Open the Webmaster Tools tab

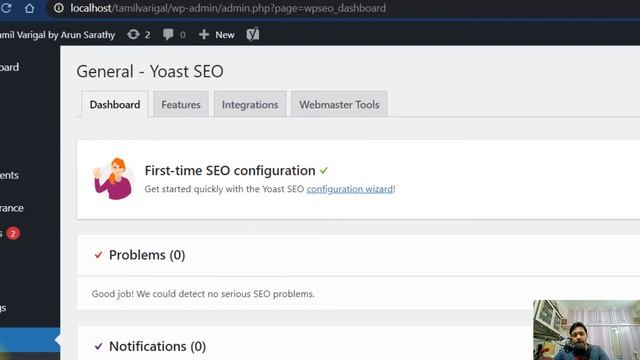[339, 104]
